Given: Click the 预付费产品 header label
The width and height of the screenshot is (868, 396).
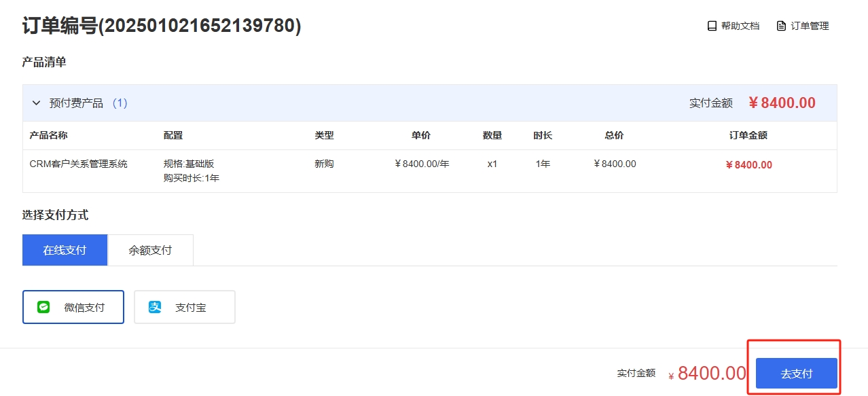Looking at the screenshot, I should point(76,103).
